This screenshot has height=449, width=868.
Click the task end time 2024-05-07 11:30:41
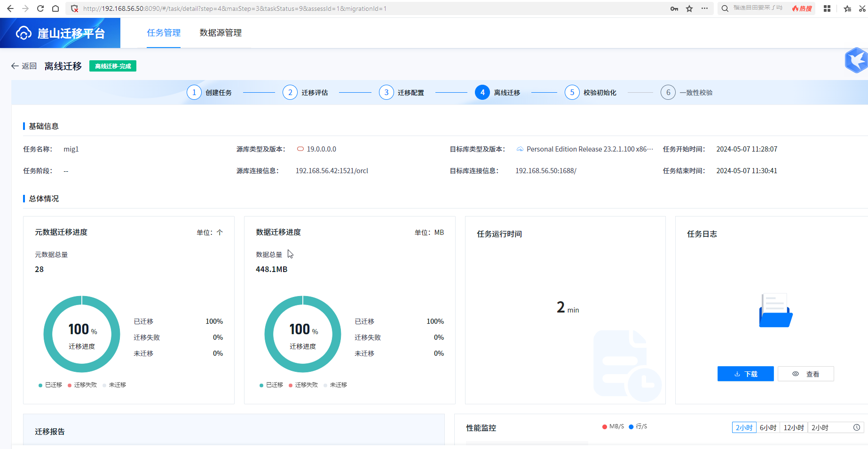point(747,171)
